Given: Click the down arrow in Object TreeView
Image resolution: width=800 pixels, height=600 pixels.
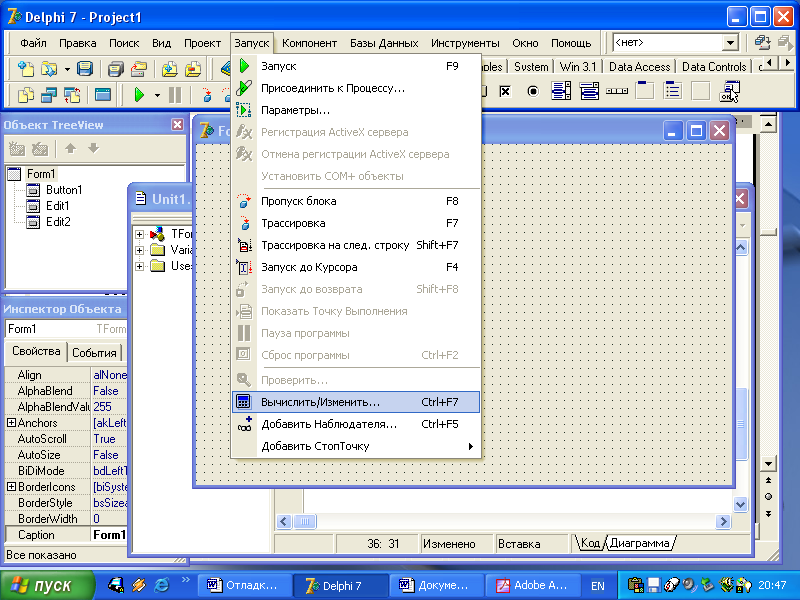Looking at the screenshot, I should point(93,148).
